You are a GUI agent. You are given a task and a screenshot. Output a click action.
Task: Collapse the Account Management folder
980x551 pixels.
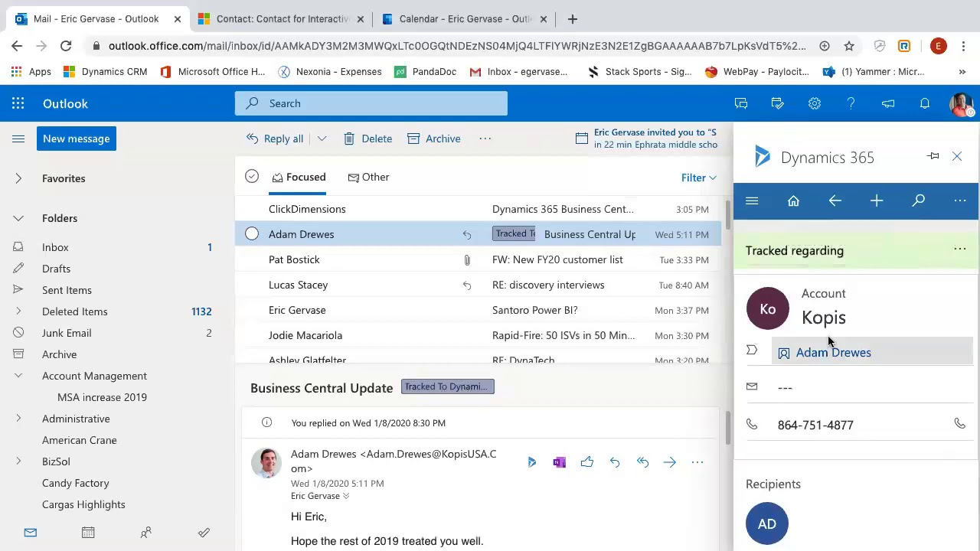[x=18, y=376]
